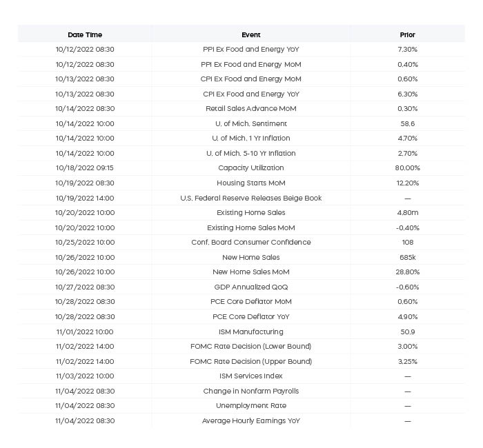
Task: Click Housing Starts MoM event
Action: pos(250,183)
